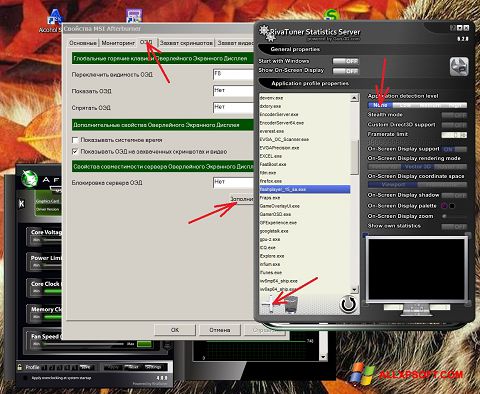Click the Settings button in Afterburner
Viewport: 480px width, 394px height.
click(x=153, y=367)
